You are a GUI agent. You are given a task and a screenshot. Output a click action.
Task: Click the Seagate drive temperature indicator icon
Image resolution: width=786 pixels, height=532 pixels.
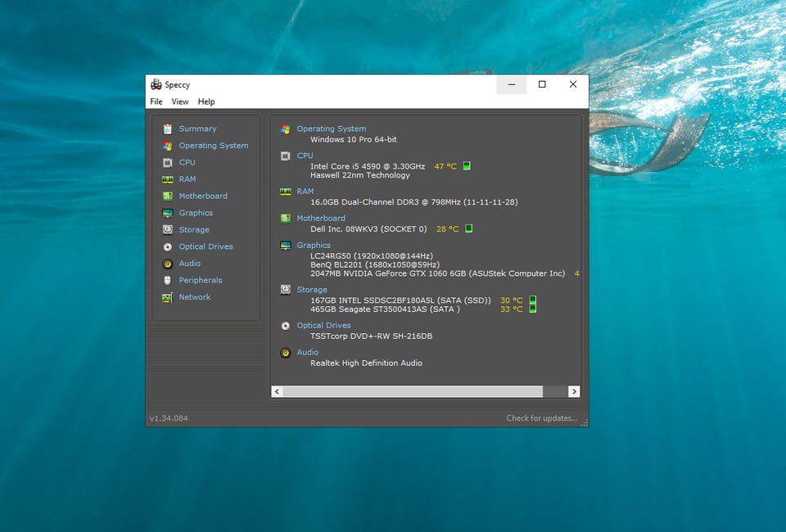(x=533, y=309)
